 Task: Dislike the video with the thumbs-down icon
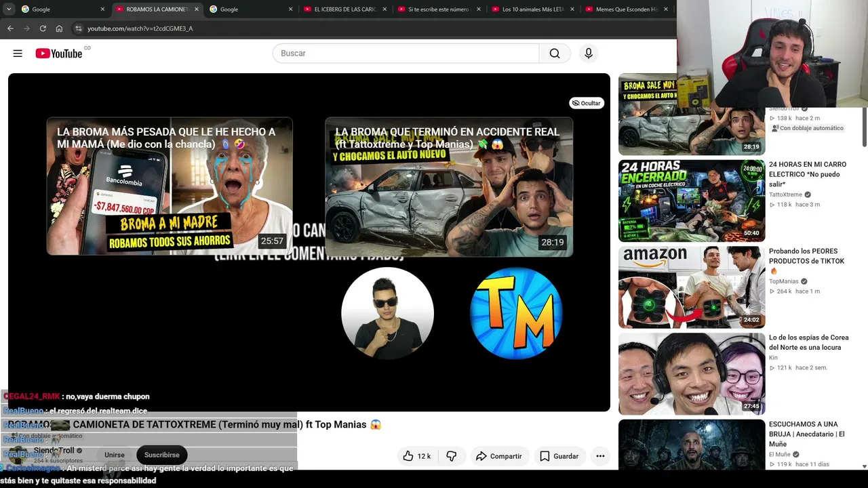point(452,456)
